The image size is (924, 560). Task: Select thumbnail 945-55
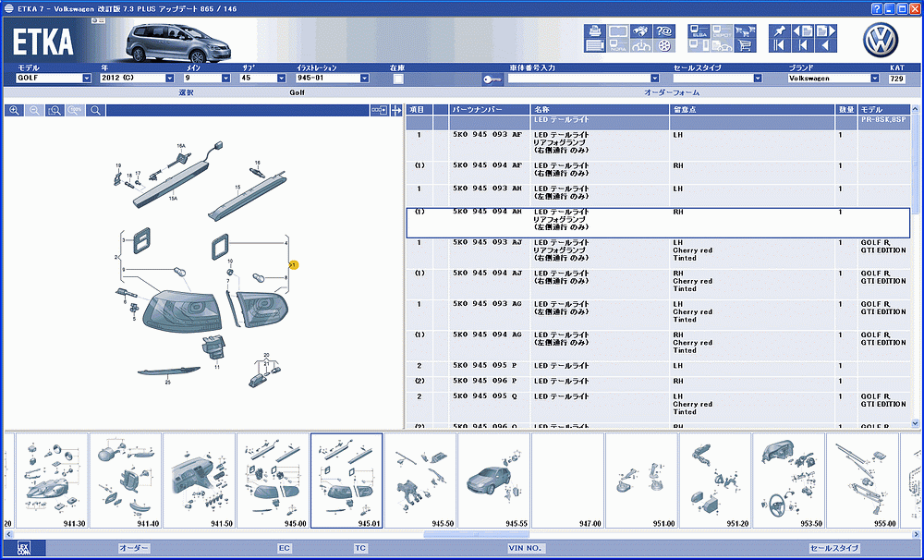point(493,481)
